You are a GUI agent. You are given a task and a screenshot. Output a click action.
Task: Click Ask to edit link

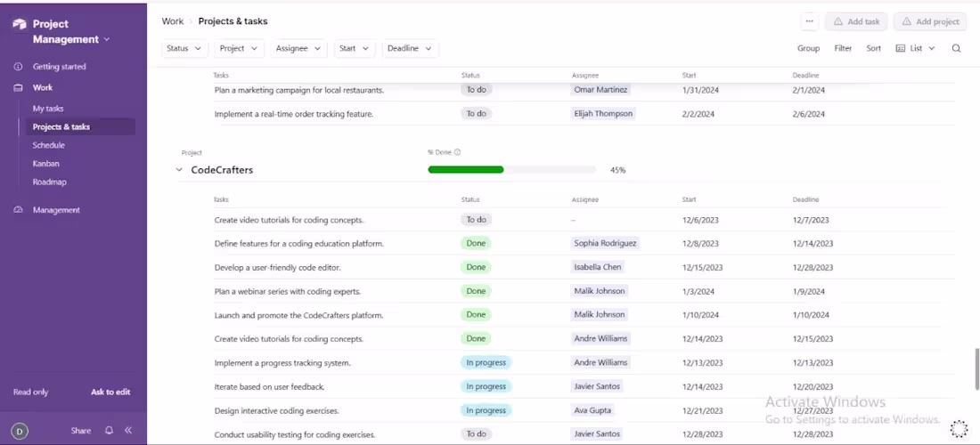click(110, 392)
